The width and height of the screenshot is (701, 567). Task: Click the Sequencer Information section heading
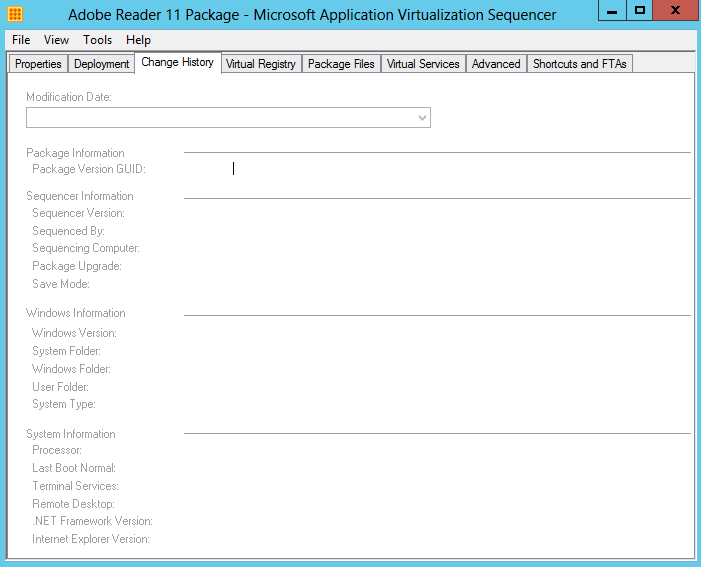point(80,196)
